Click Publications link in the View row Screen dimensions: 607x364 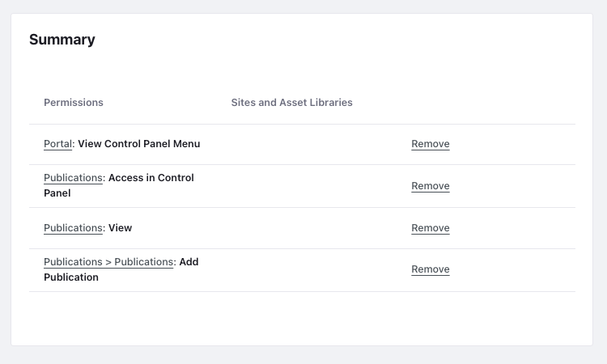tap(73, 228)
